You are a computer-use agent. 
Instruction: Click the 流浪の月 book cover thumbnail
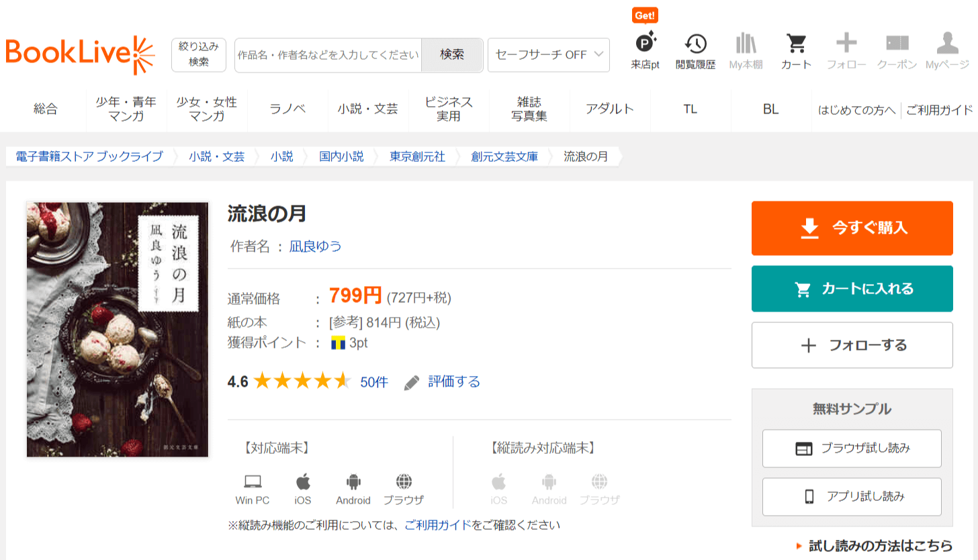[x=118, y=330]
